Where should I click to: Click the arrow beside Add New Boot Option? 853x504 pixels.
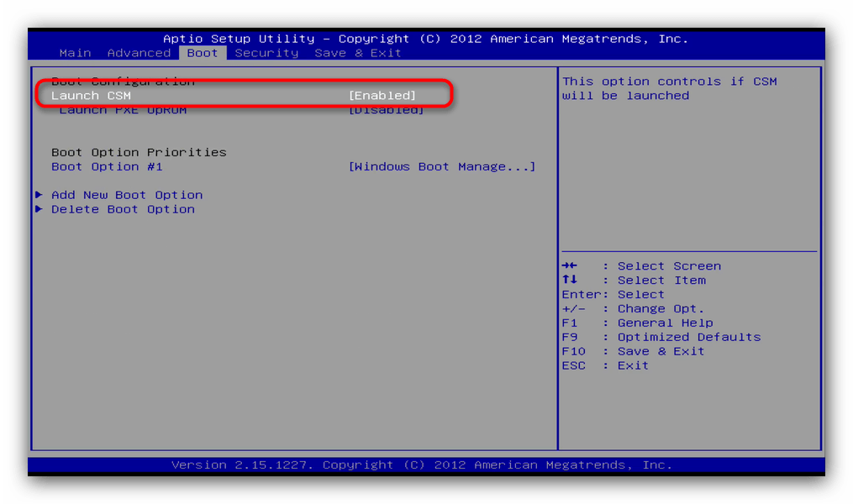coord(39,195)
